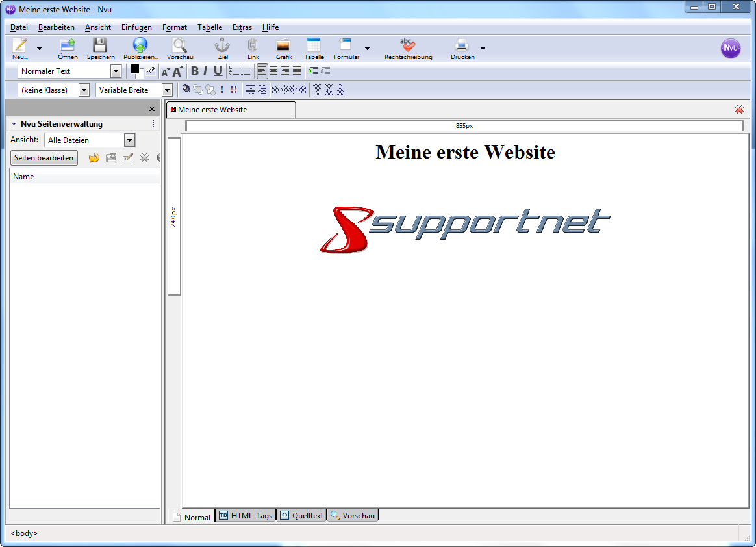The height and width of the screenshot is (547, 756).
Task: Align text right
Action: pyautogui.click(x=285, y=71)
